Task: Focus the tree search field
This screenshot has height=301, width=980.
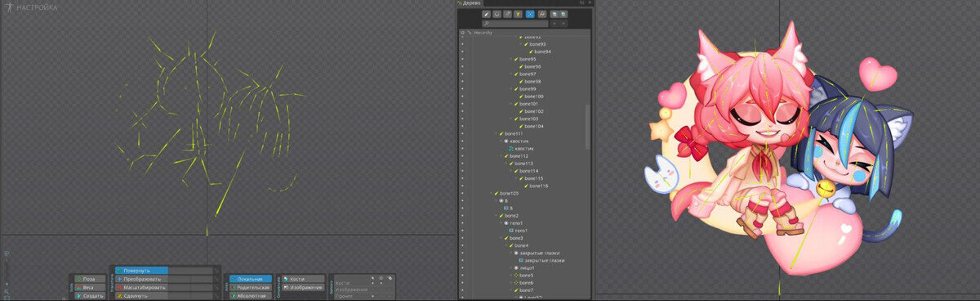Action: click(514, 24)
